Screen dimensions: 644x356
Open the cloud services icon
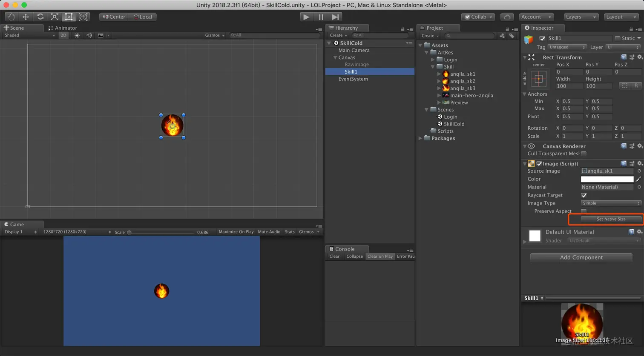507,17
